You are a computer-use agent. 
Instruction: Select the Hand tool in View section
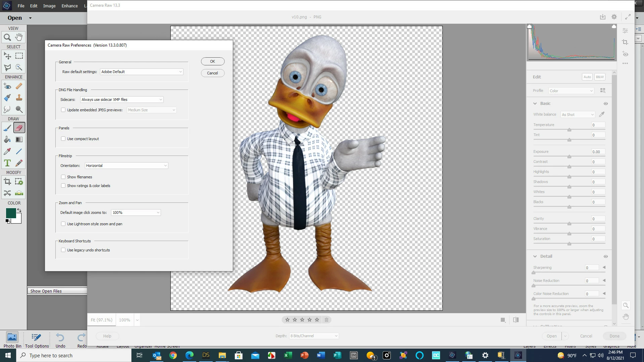tap(19, 37)
